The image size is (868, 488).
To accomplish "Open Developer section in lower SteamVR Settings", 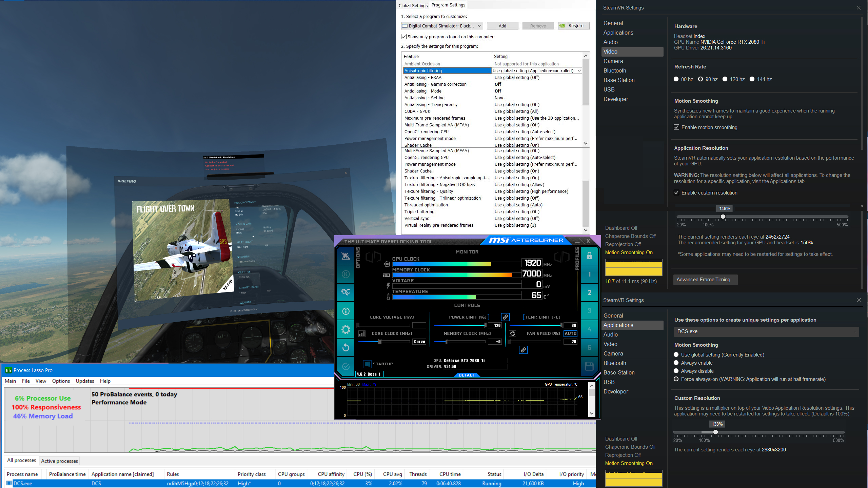I will point(616,391).
